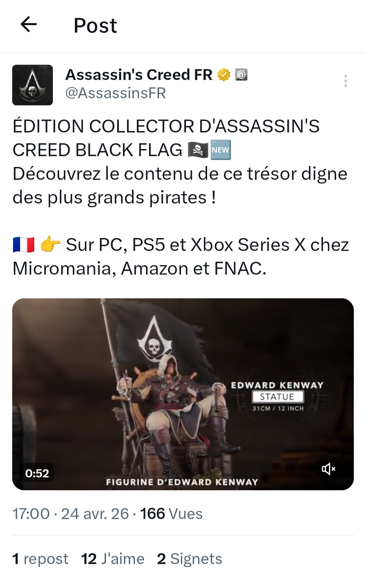
Task: Tap the NEW emoji badge in text
Action: coord(221,150)
